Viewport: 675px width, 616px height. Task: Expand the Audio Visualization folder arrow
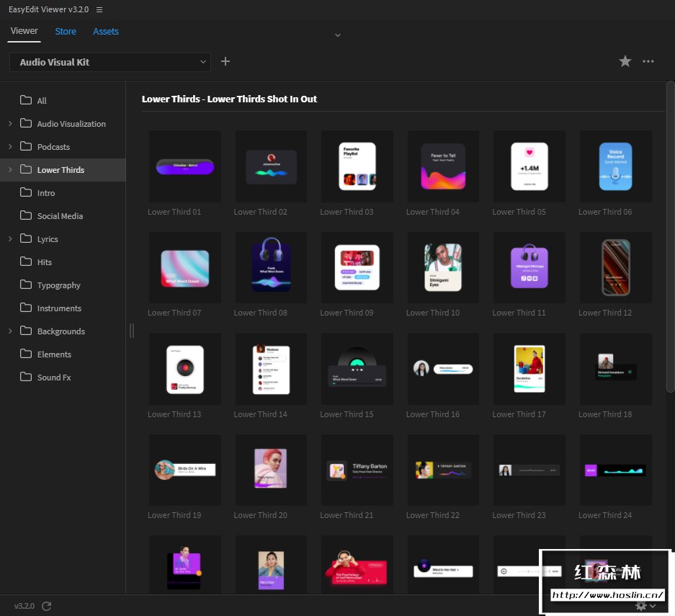tap(10, 123)
